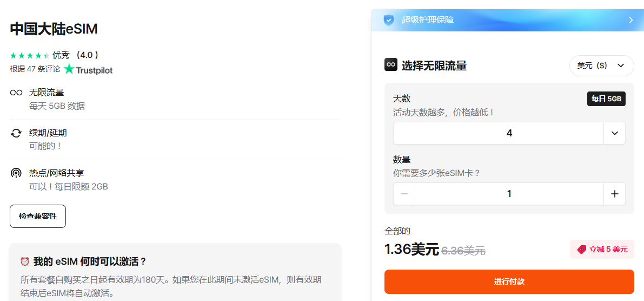Expand the days dropdown arrow
644x301 pixels.
[x=614, y=133]
